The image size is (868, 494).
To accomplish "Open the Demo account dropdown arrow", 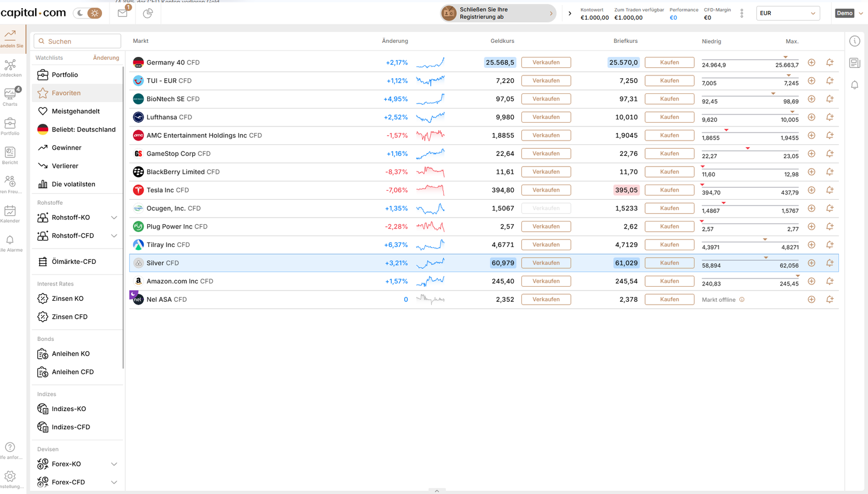I will coord(861,13).
